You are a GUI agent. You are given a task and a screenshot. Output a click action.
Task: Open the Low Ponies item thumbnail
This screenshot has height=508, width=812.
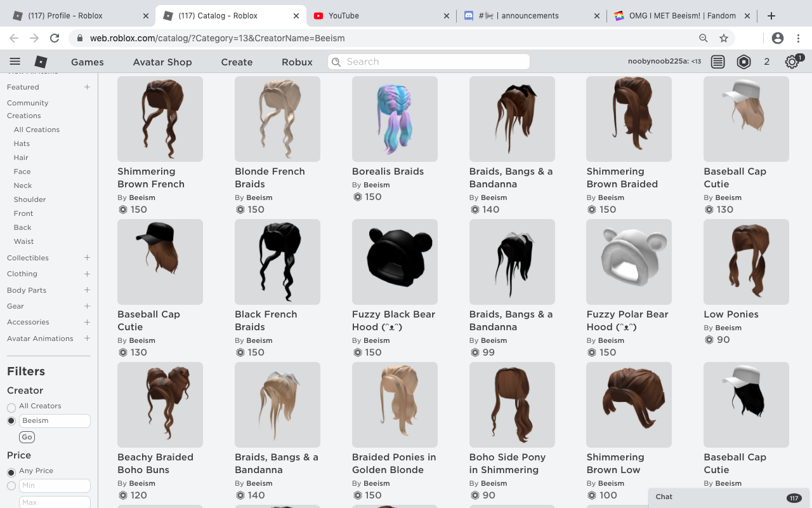[x=746, y=262]
